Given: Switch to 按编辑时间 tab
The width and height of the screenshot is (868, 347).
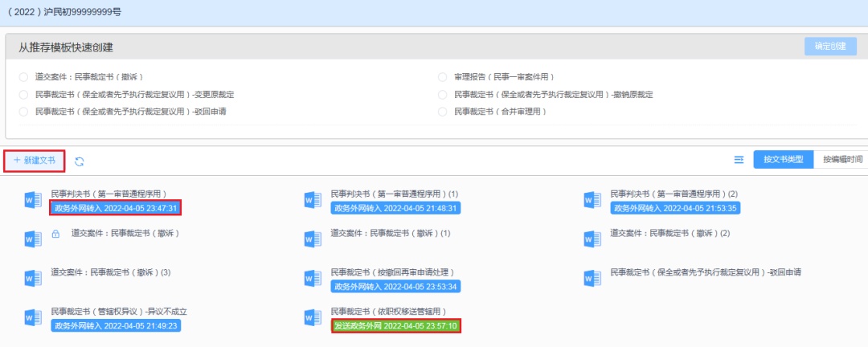Looking at the screenshot, I should [x=841, y=160].
